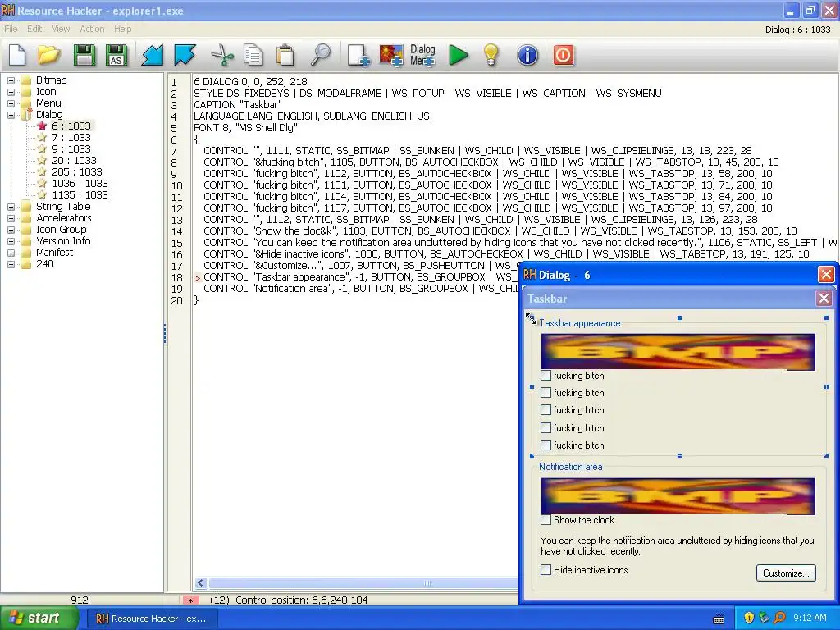The image size is (840, 630).
Task: Open the Edit menu
Action: coord(34,29)
